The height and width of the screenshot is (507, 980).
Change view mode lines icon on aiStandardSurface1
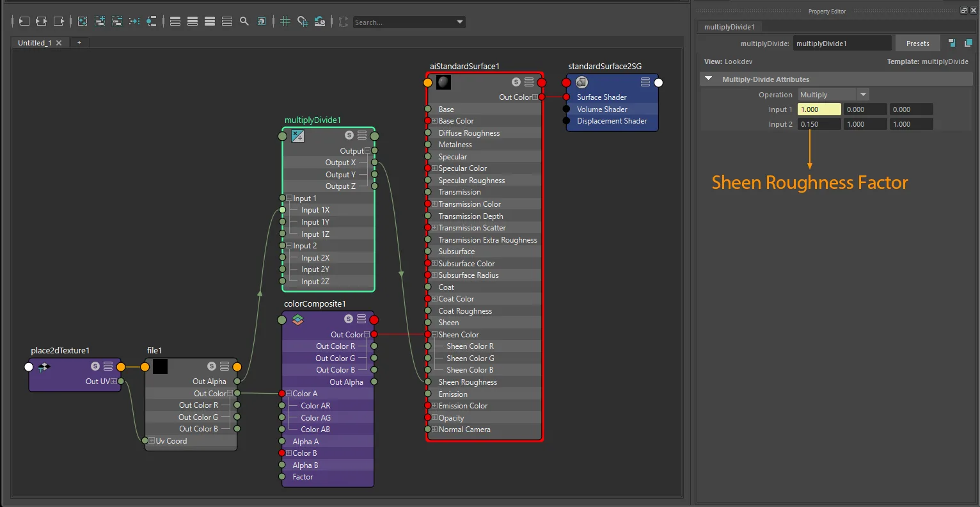pyautogui.click(x=529, y=82)
